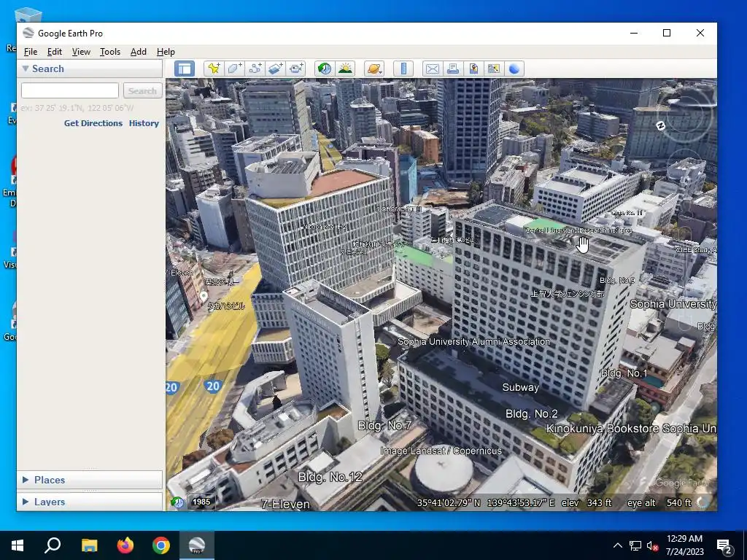Click the eye alt readout in status bar
Viewport: 747px width, 560px height.
point(659,502)
